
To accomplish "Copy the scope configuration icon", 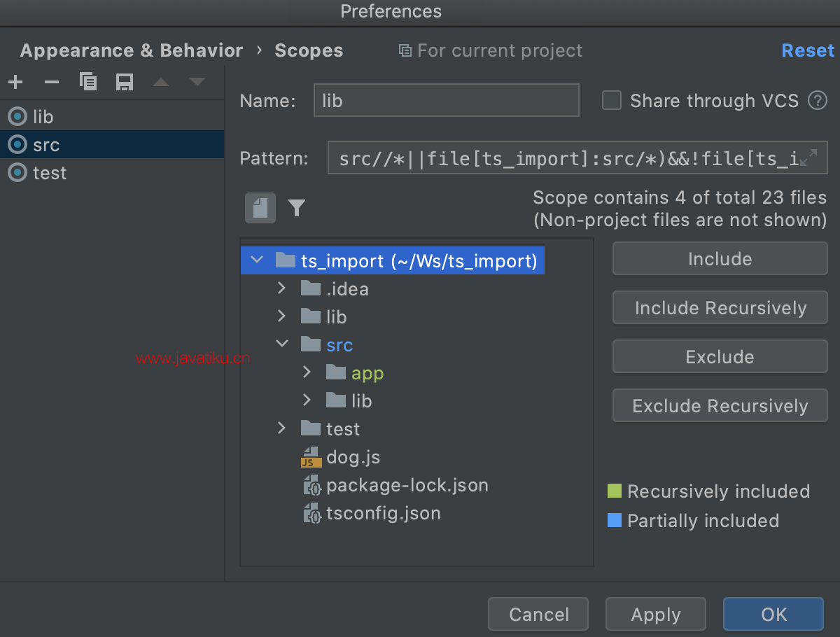I will click(88, 82).
